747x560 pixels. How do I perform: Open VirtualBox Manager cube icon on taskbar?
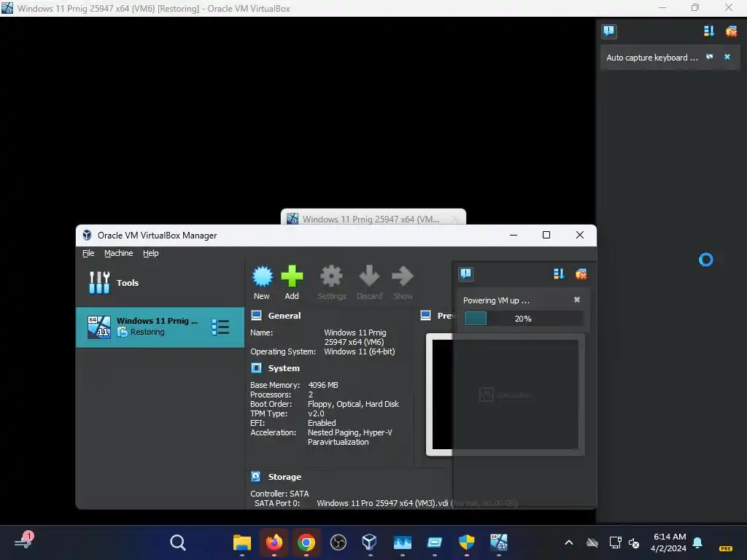click(x=370, y=542)
